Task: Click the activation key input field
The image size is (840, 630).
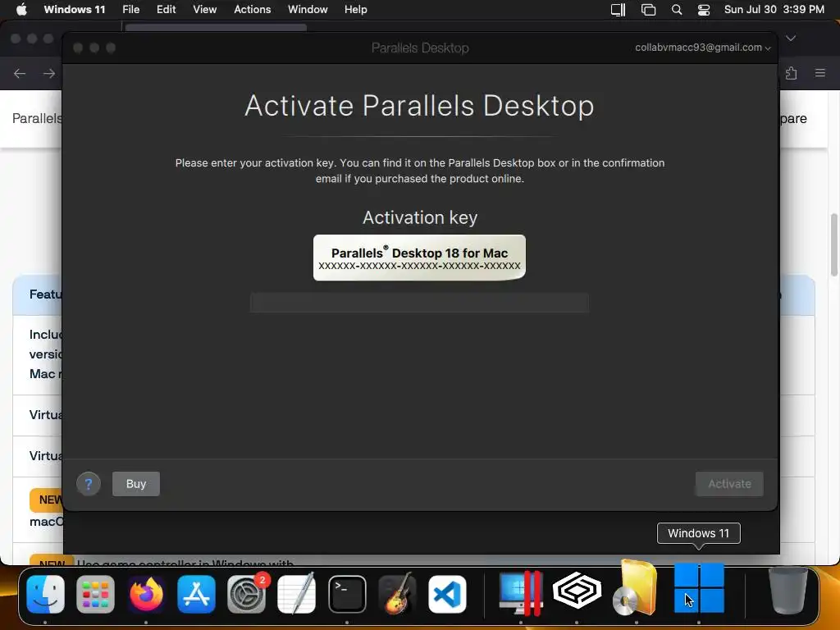Action: (x=419, y=303)
